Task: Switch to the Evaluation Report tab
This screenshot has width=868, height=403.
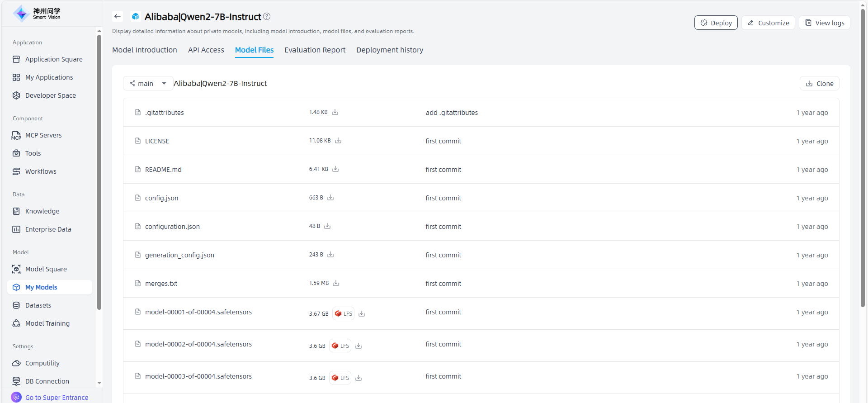Action: (x=315, y=50)
